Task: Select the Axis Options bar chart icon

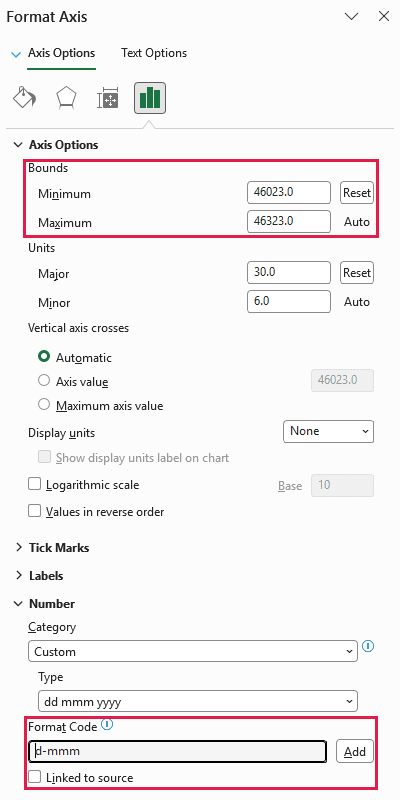Action: point(150,97)
